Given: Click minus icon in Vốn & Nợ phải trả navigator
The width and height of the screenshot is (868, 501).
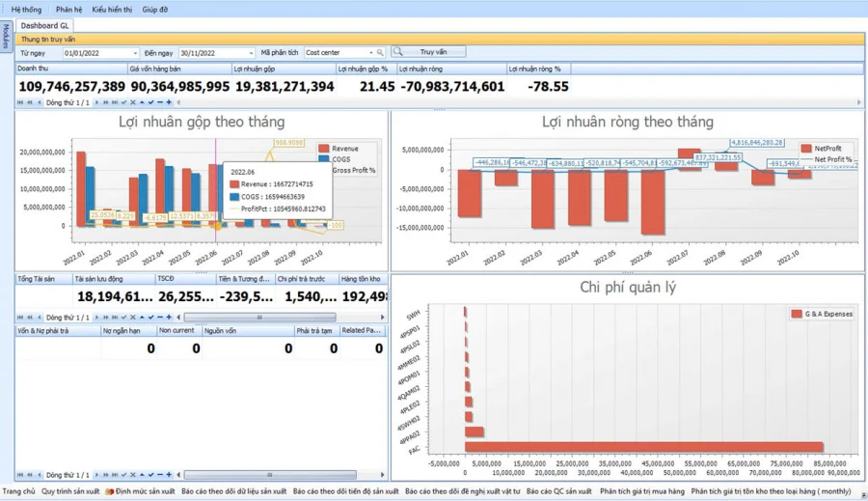Looking at the screenshot, I should pos(160,475).
